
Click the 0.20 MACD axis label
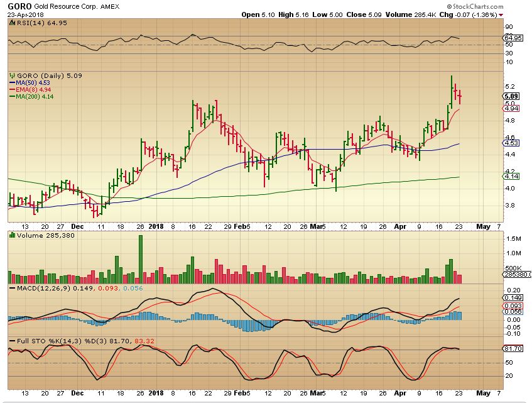[x=514, y=290]
